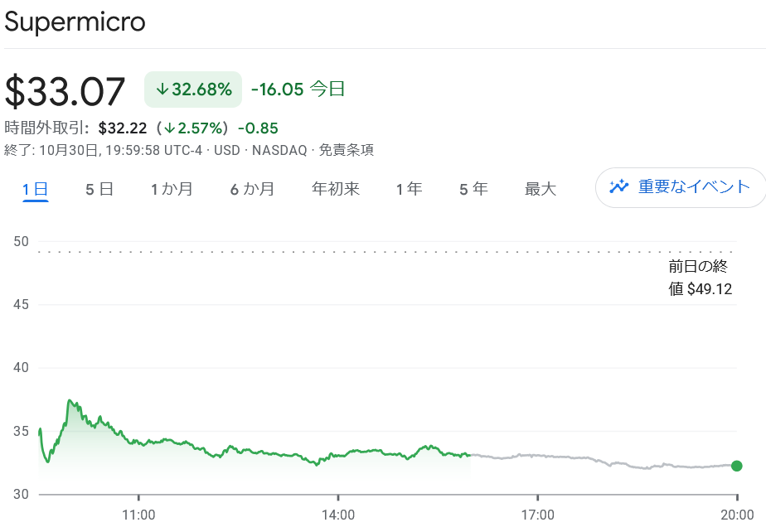
Task: Select the 年初来 (YTD) tab
Action: coord(335,188)
